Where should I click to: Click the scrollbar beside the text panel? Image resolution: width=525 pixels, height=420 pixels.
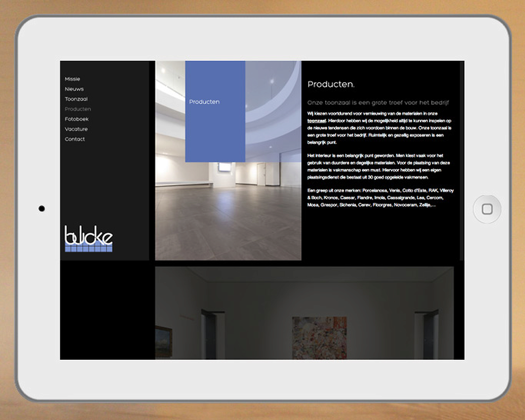coord(462,160)
